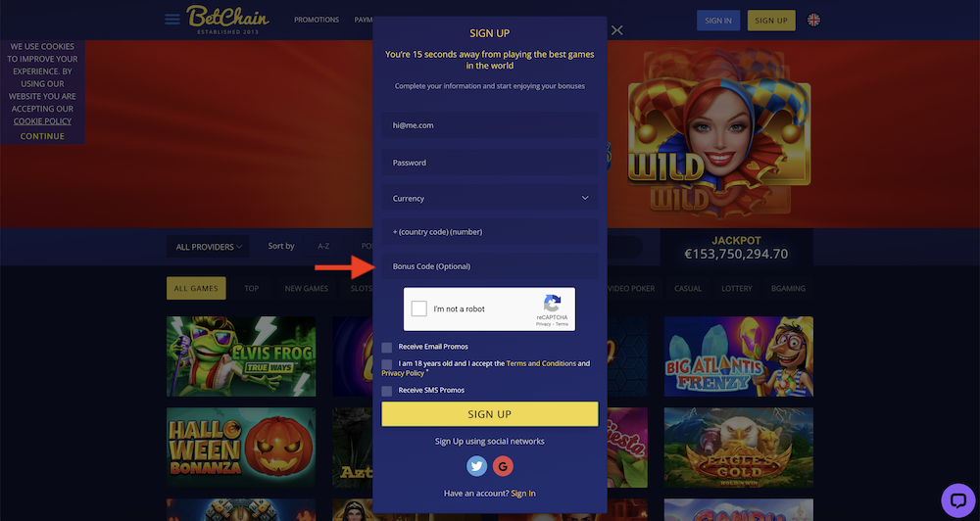Enable Receive Email Promos checkbox

[387, 348]
